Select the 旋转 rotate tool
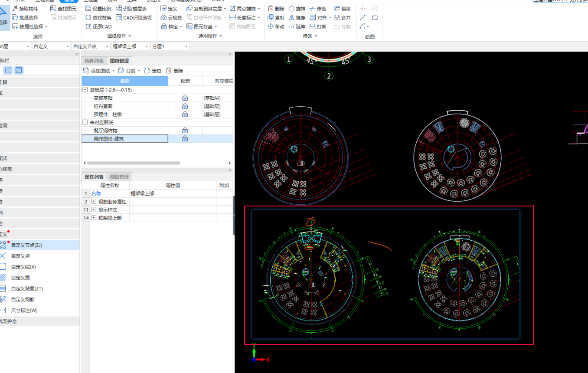The width and height of the screenshot is (588, 373). tap(297, 9)
